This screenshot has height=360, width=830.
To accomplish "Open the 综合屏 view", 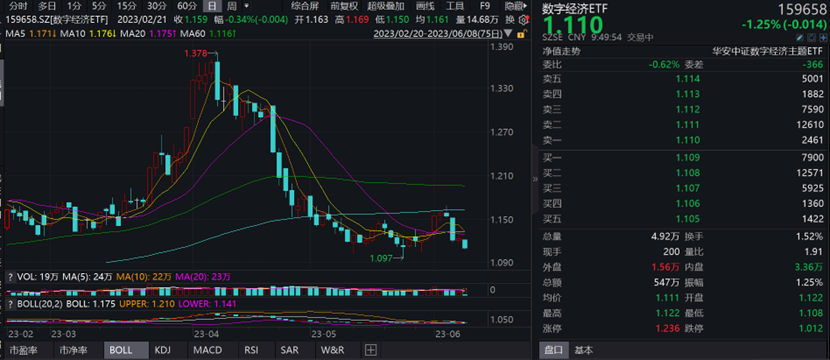I will (x=304, y=6).
